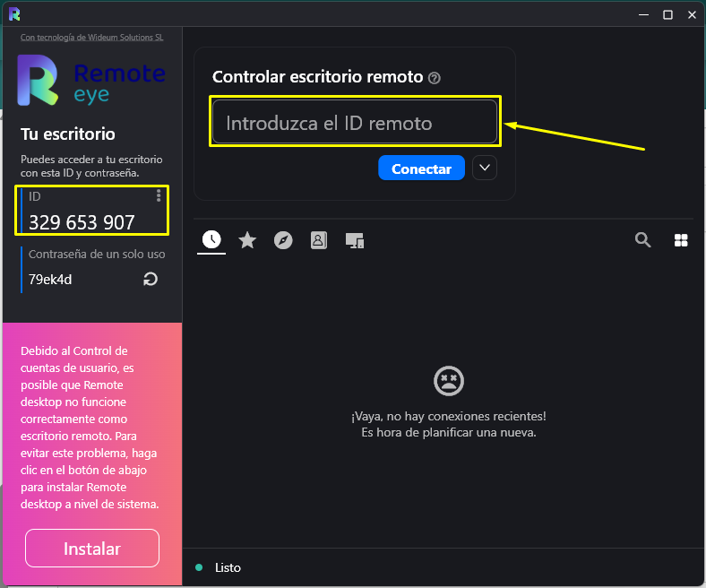
Task: Expand the dropdown arrow beside Conectar
Action: (485, 168)
